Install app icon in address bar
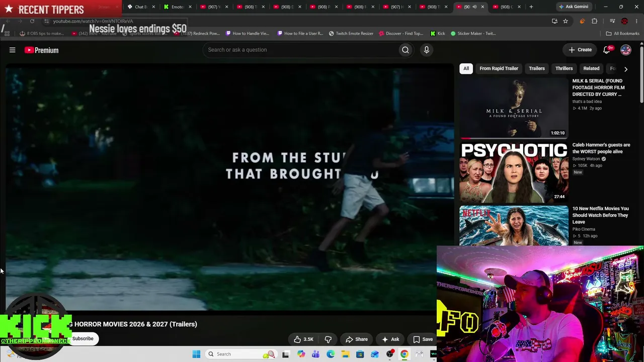Image resolution: width=644 pixels, height=362 pixels. (x=554, y=21)
